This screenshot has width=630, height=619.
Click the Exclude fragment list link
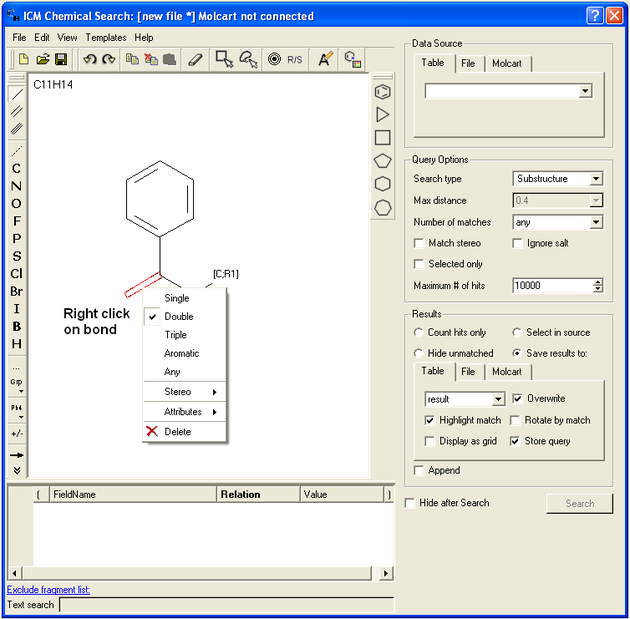(x=48, y=590)
